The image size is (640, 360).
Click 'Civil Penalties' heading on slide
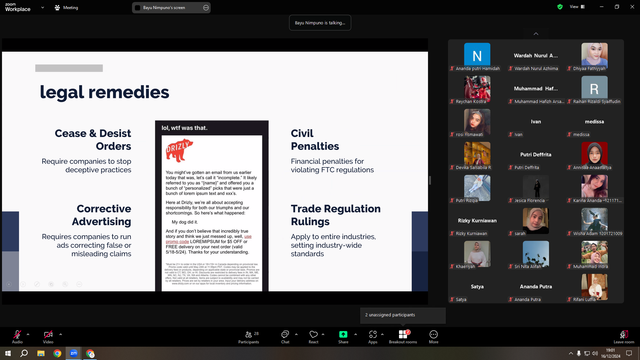315,140
